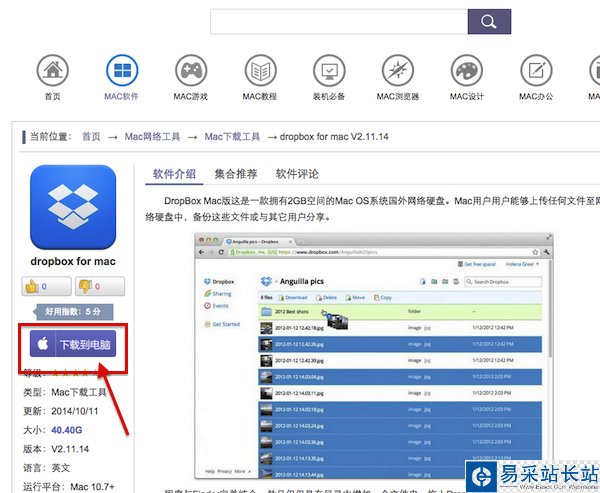Click the dropbox for mac title
This screenshot has height=493, width=600.
click(x=73, y=261)
